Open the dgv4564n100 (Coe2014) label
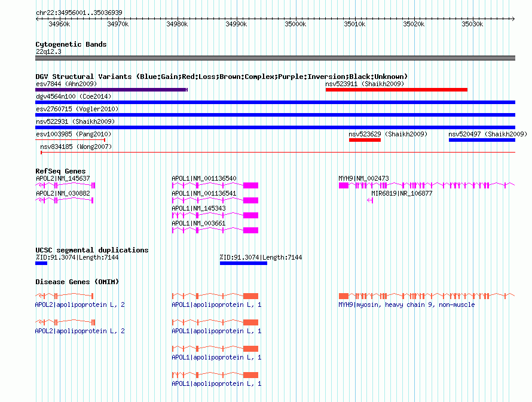Image resolution: width=532 pixels, height=402 pixels. [x=74, y=96]
